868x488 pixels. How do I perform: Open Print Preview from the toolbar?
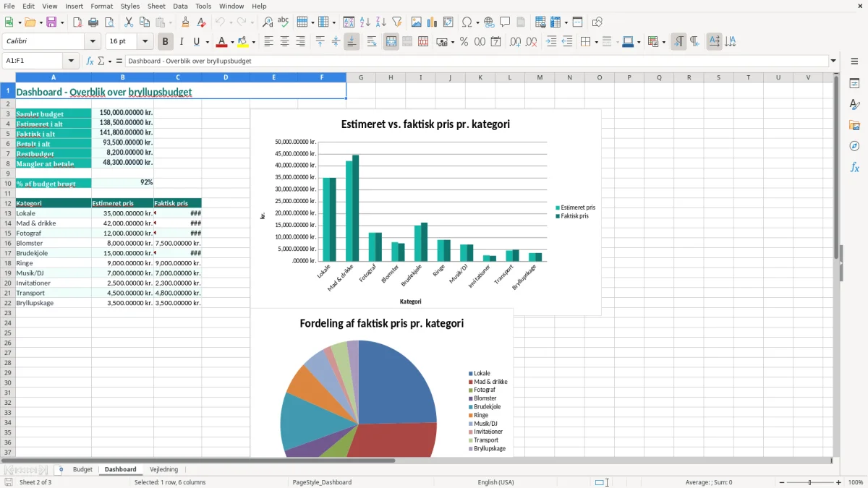(109, 22)
